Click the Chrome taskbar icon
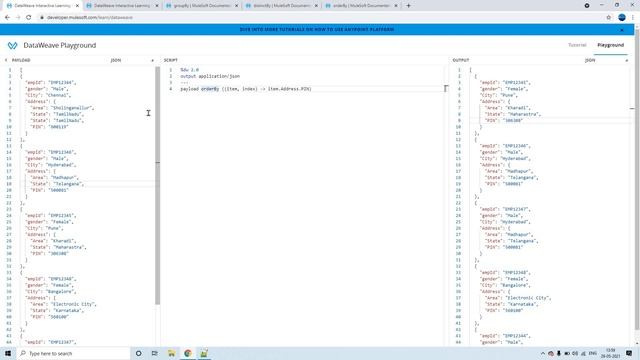This screenshot has width=640, height=360. pos(188,353)
